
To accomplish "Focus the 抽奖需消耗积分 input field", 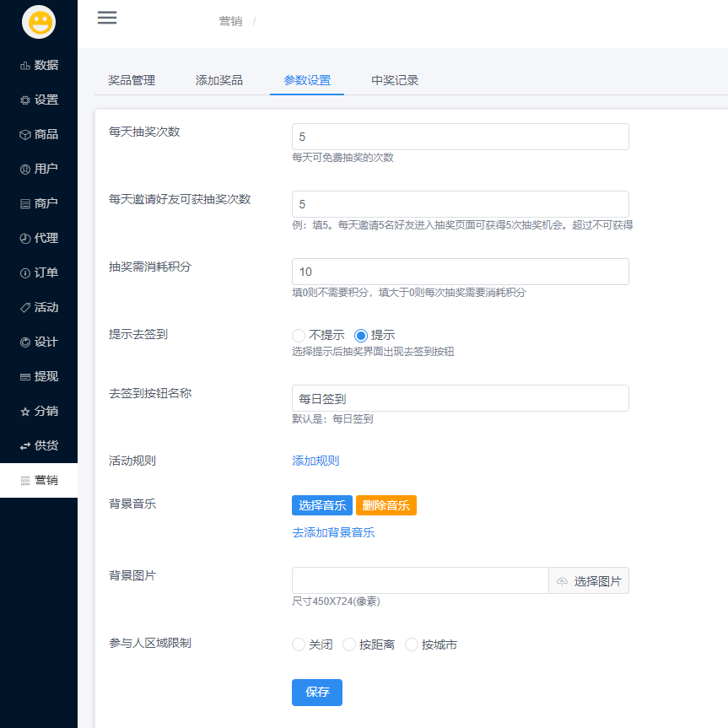I will [461, 272].
